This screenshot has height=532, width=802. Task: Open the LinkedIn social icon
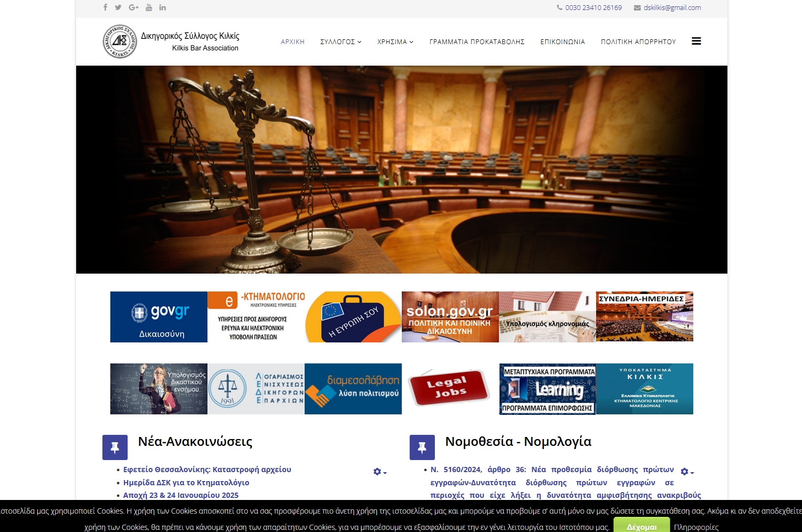tap(163, 7)
